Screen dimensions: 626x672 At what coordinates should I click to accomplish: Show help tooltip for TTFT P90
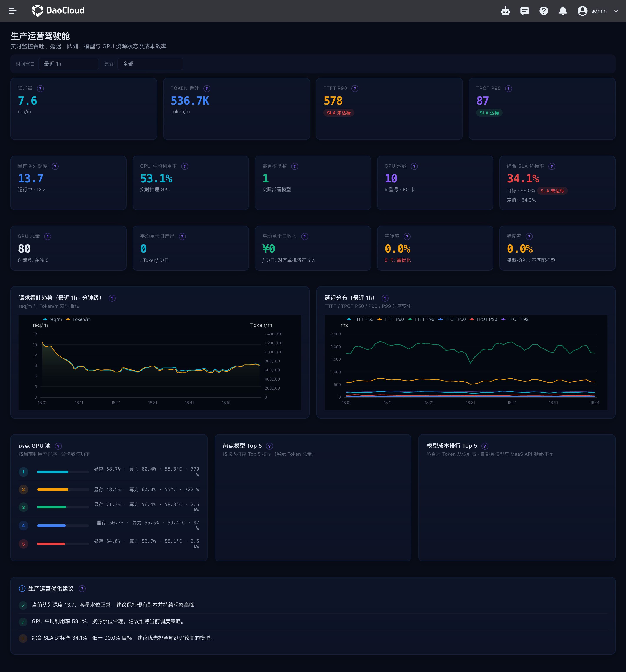tap(355, 89)
